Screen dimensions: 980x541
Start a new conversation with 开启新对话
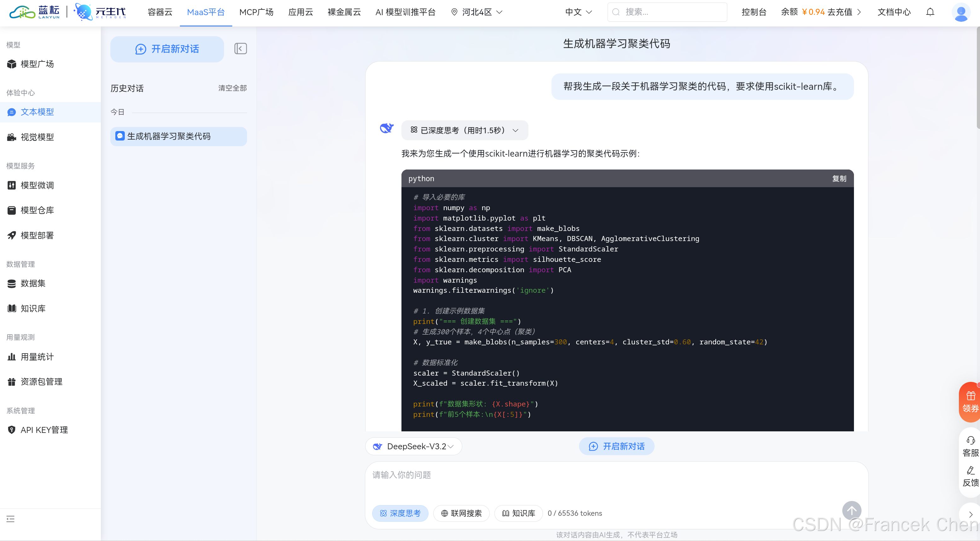click(167, 49)
